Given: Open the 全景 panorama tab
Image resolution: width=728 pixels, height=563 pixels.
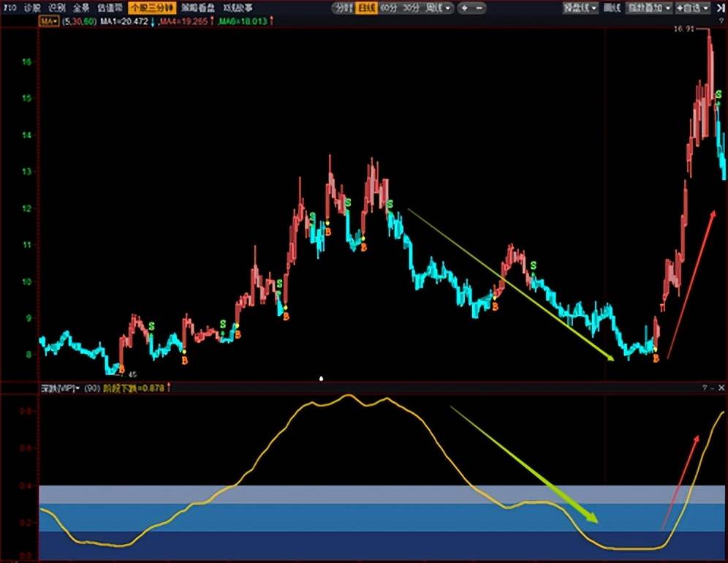Looking at the screenshot, I should (81, 8).
